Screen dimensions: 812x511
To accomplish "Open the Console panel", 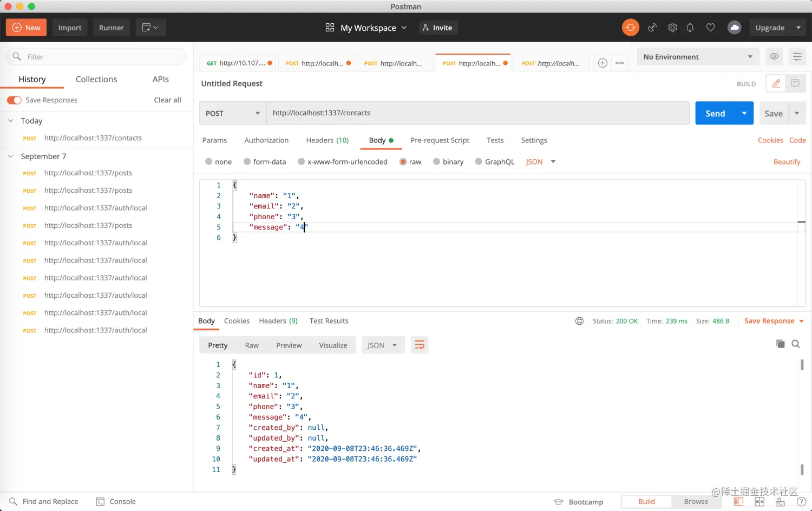I will (x=116, y=502).
